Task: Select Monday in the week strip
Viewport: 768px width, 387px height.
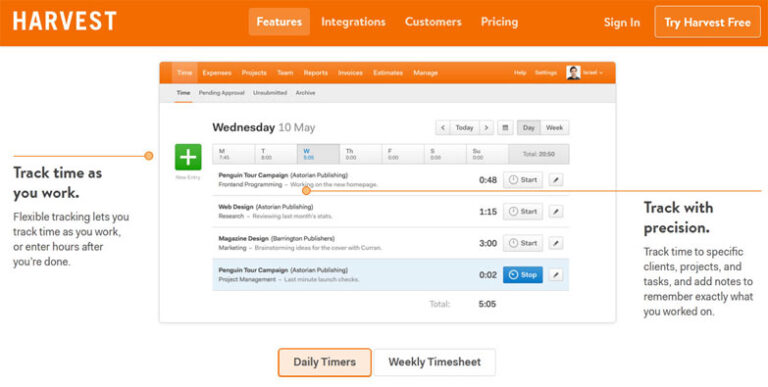Action: pyautogui.click(x=234, y=154)
